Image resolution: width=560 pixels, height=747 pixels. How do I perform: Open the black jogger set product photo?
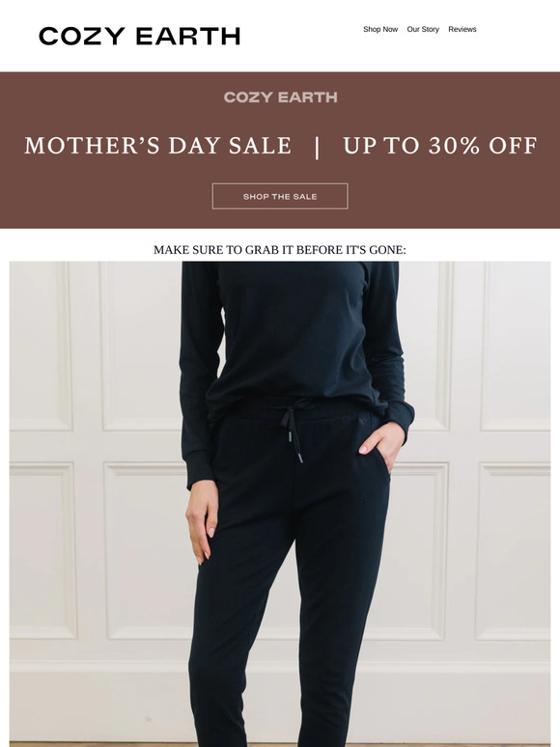[280, 504]
